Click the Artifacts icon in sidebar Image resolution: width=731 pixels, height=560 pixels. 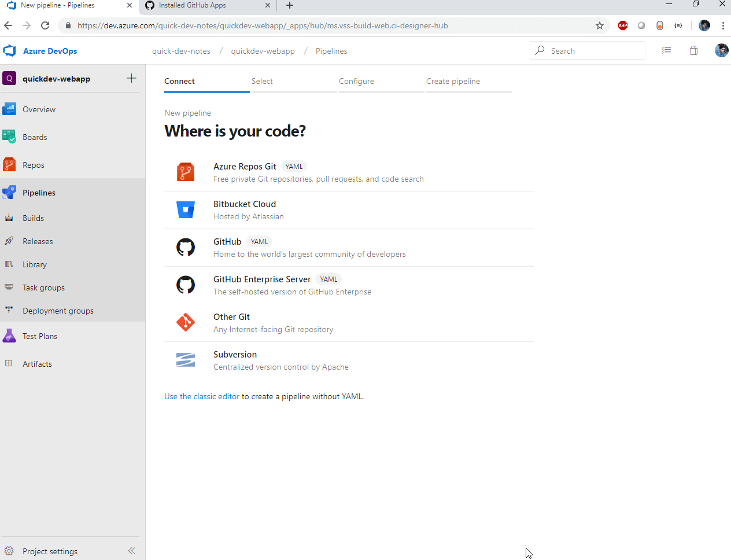click(9, 363)
